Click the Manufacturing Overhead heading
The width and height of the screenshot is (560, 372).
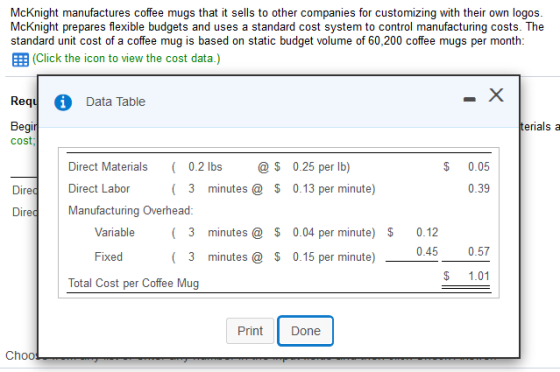click(130, 211)
